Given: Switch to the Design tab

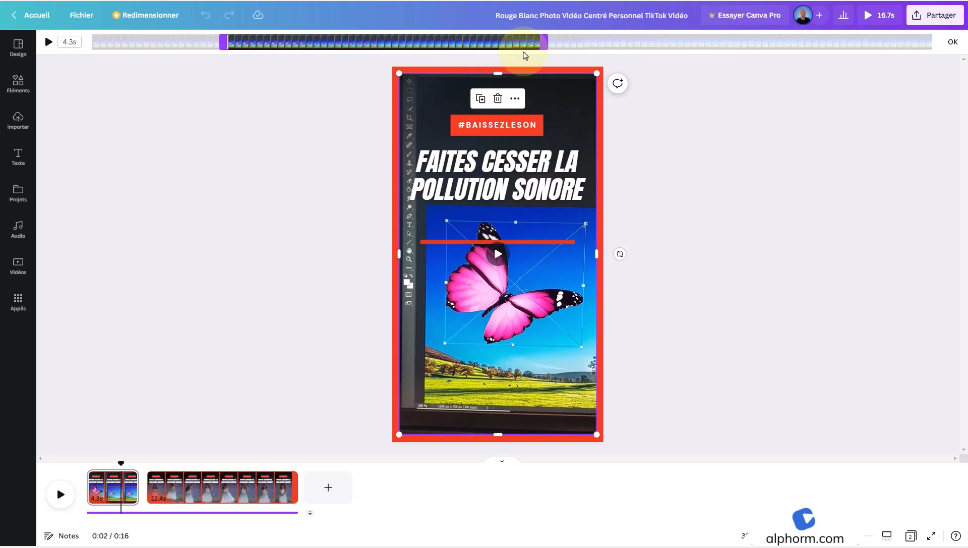Looking at the screenshot, I should (18, 47).
